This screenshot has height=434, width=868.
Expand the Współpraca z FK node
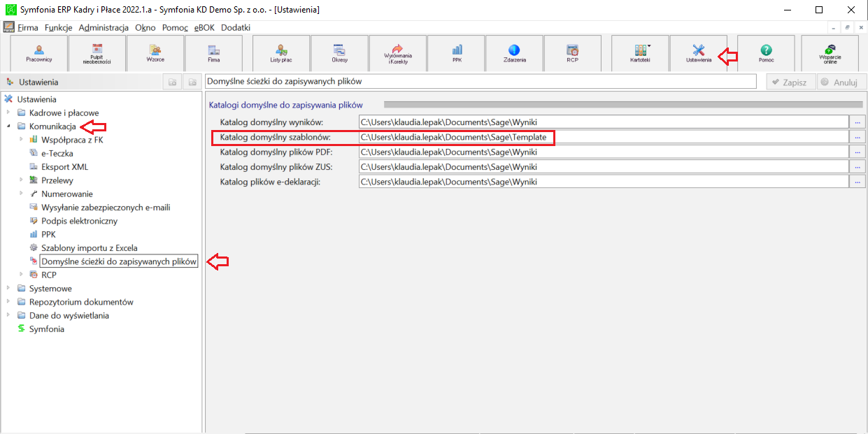[x=21, y=140]
